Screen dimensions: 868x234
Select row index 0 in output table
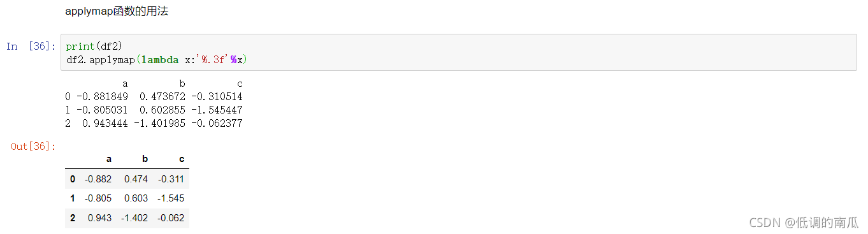pyautogui.click(x=72, y=179)
